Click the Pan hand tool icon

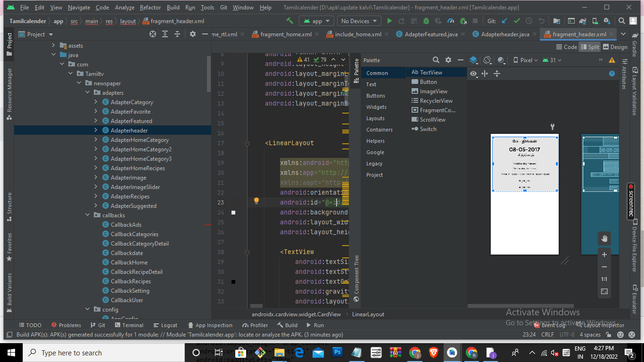pyautogui.click(x=604, y=239)
